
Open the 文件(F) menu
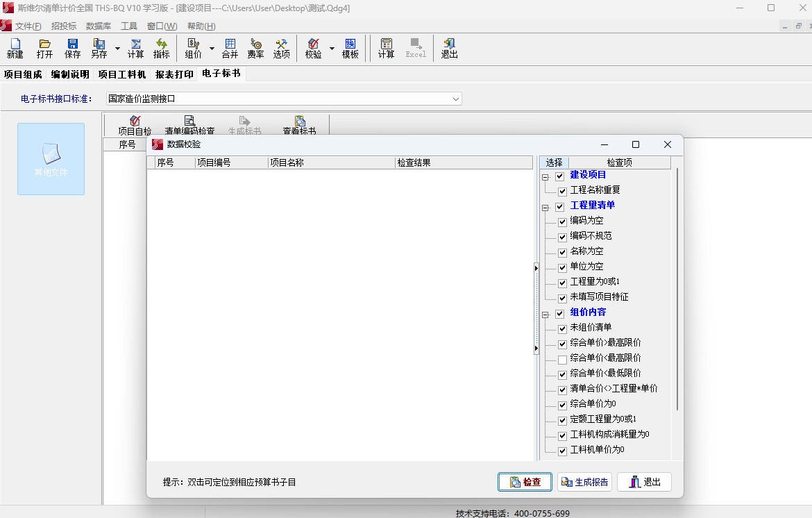tap(28, 26)
